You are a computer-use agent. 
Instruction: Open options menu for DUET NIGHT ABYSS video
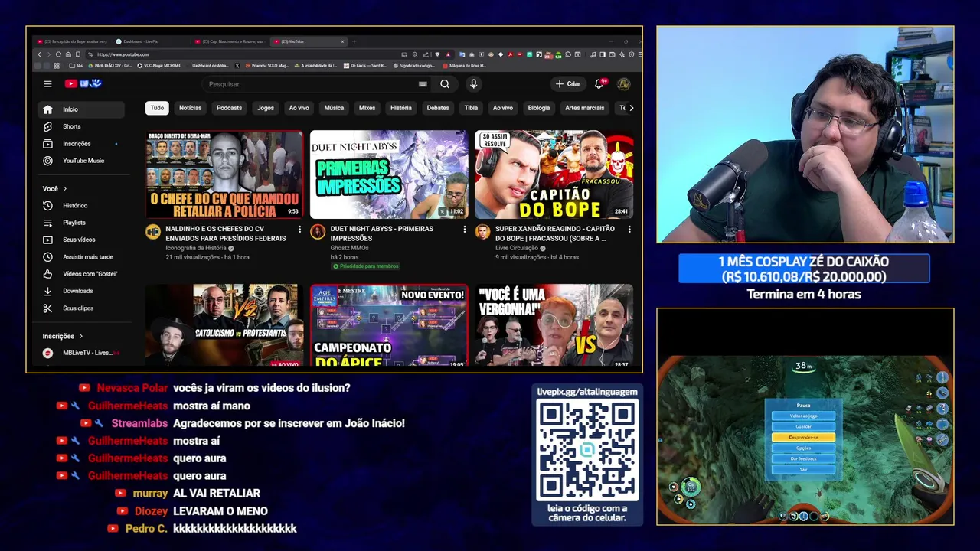[464, 229]
